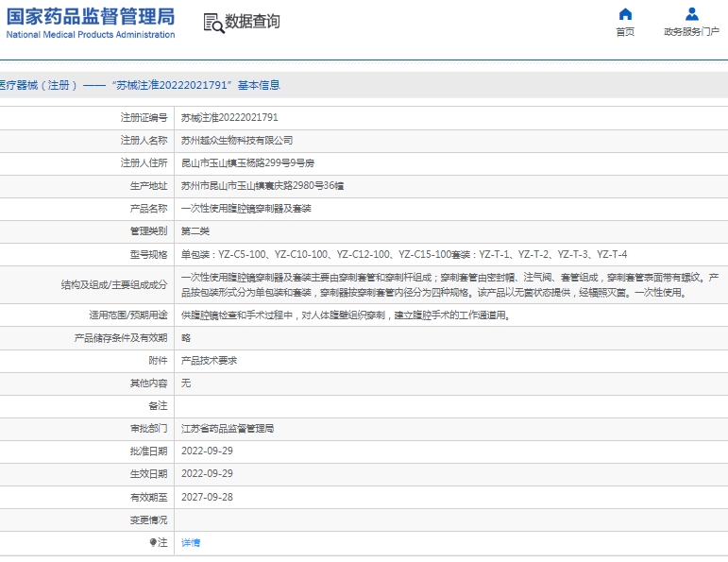
Task: Click the bulb icon beside 注
Action: pyautogui.click(x=153, y=542)
